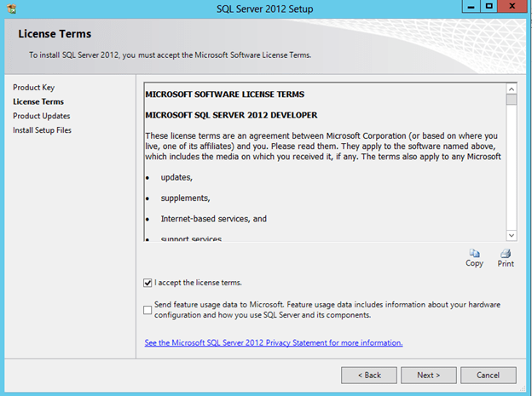Minimize the SQL Server 2012 Setup window
Screen dimensions: 532x396
(470, 7)
